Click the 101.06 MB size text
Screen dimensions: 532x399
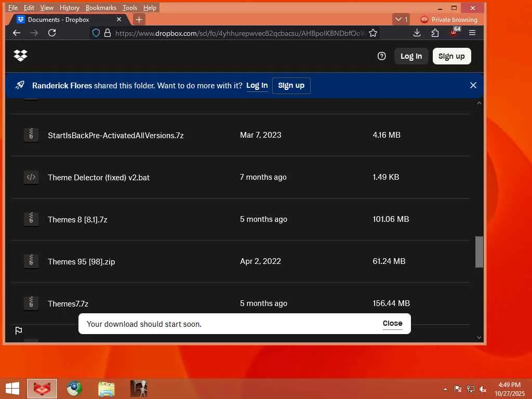click(391, 219)
